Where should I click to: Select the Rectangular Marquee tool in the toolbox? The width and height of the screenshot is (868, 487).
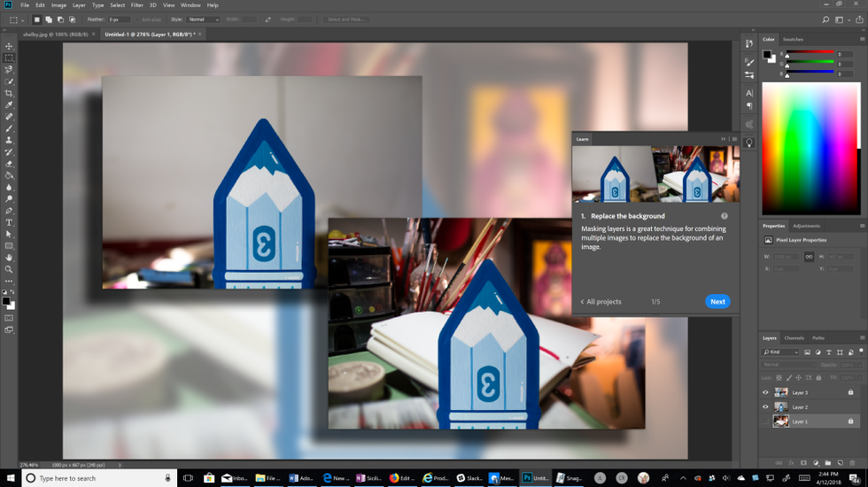click(9, 58)
